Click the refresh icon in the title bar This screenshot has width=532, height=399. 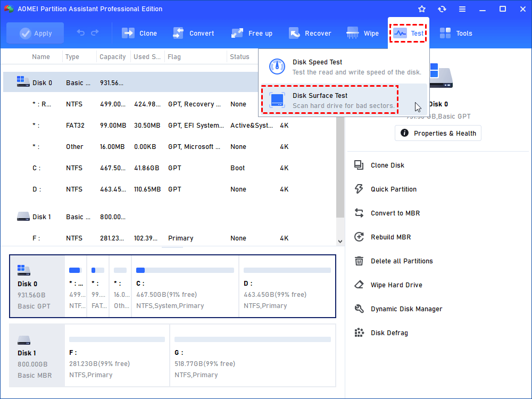pyautogui.click(x=442, y=9)
